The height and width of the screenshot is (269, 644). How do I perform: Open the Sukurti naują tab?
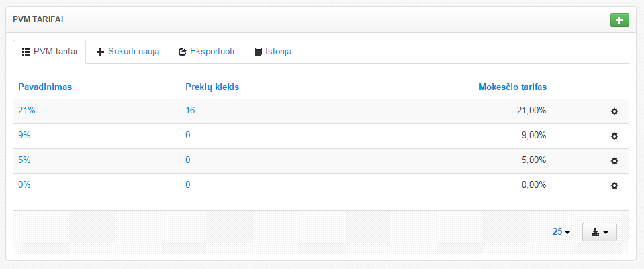click(128, 52)
